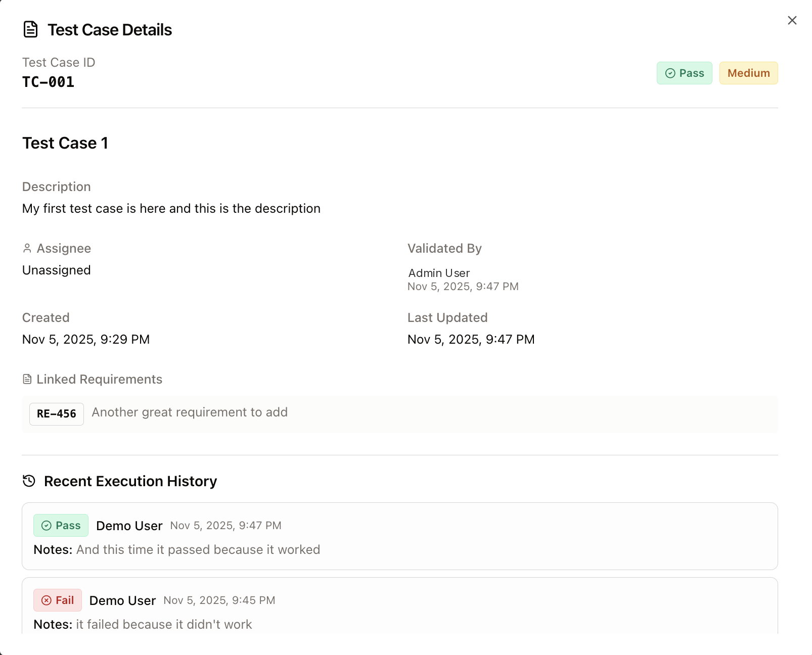The width and height of the screenshot is (812, 655).
Task: Select the RE-456 requirement tag
Action: (56, 413)
